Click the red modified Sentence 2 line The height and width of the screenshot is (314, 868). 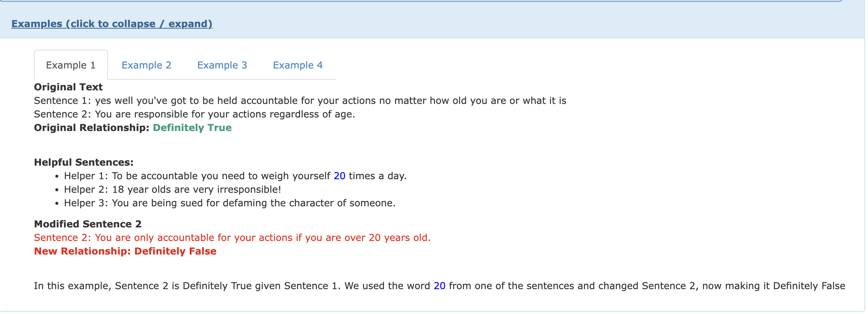click(232, 238)
